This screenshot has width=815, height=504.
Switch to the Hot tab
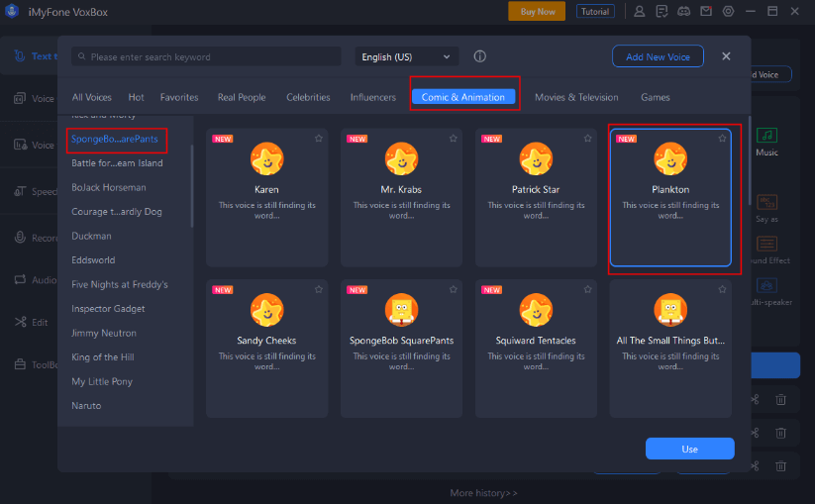coord(137,97)
